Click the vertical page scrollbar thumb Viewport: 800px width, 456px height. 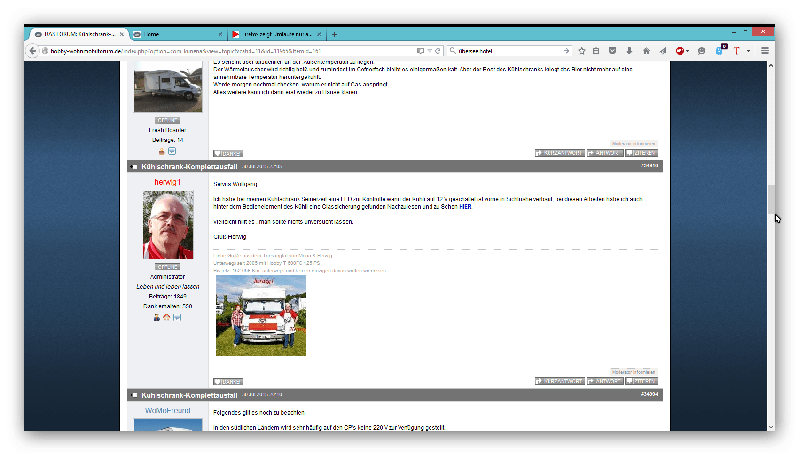770,200
